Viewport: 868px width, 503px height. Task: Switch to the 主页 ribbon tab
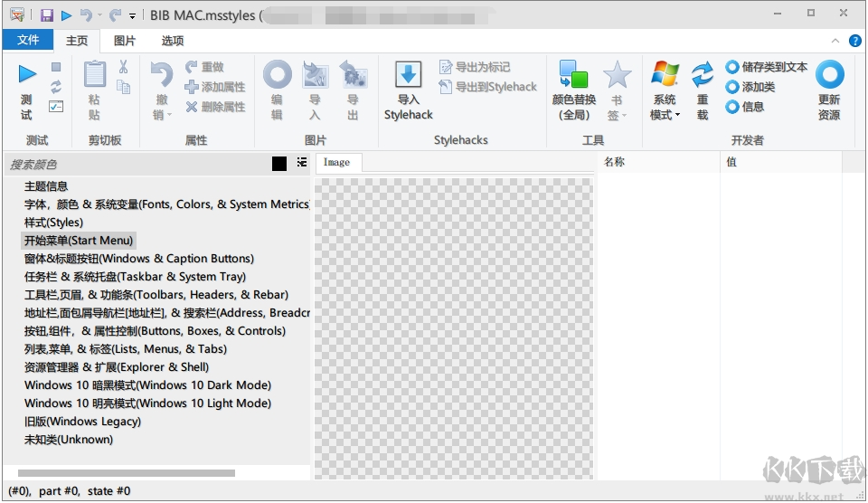[77, 41]
